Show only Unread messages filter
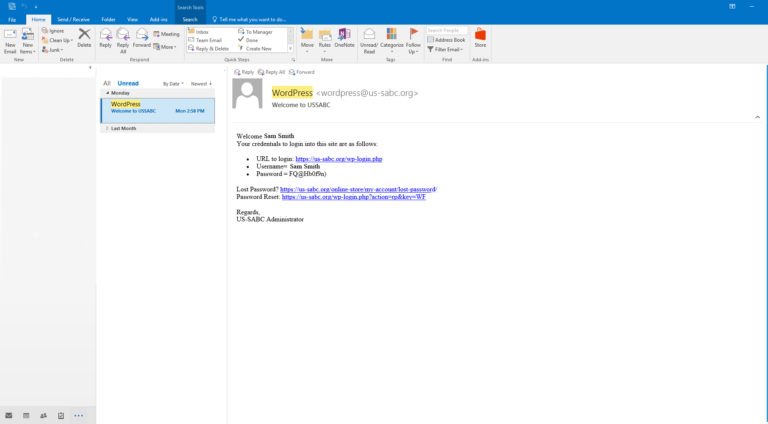768x424 pixels. (x=128, y=83)
